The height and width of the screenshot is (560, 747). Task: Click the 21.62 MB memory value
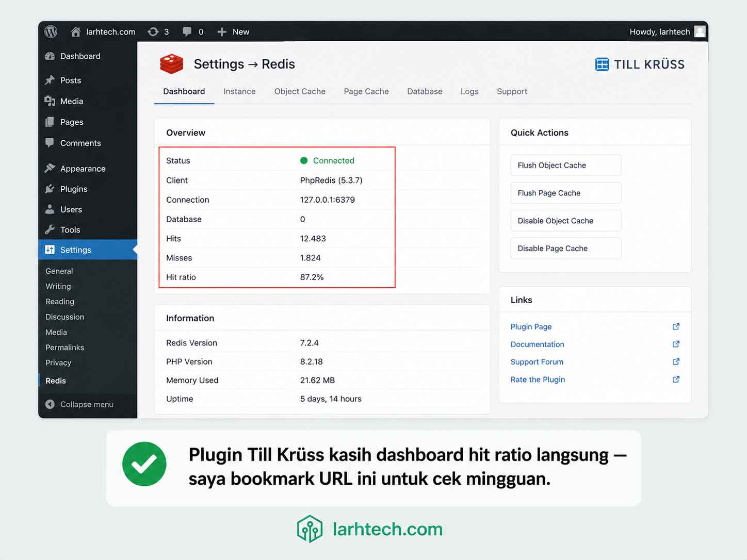[x=317, y=380]
